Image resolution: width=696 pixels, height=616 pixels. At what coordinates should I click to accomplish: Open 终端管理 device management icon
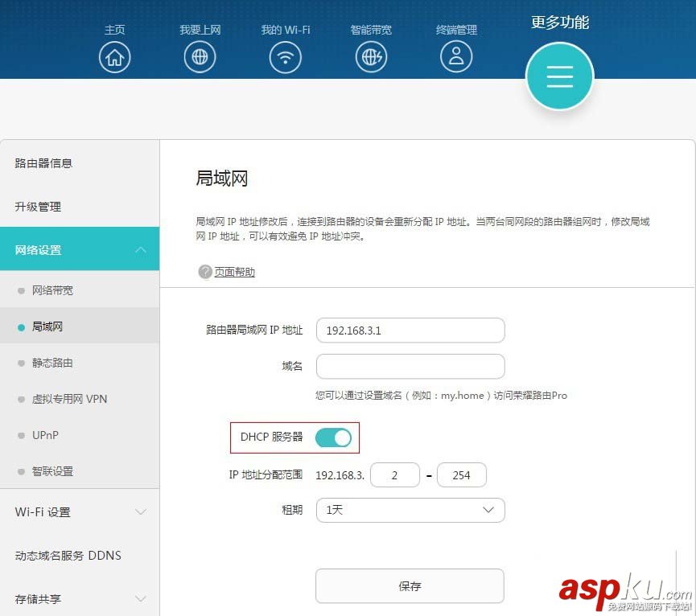pos(456,56)
